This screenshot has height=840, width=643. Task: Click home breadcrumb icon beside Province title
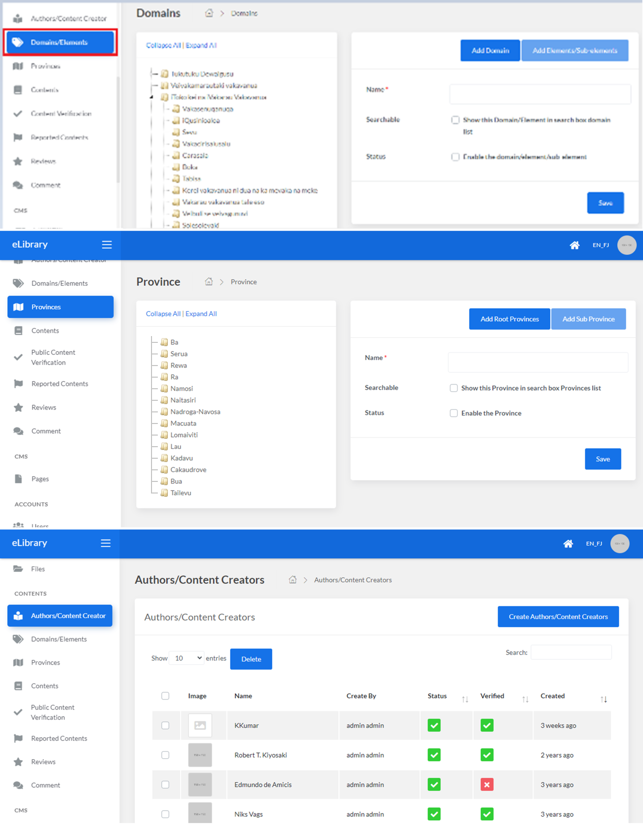[x=209, y=282]
